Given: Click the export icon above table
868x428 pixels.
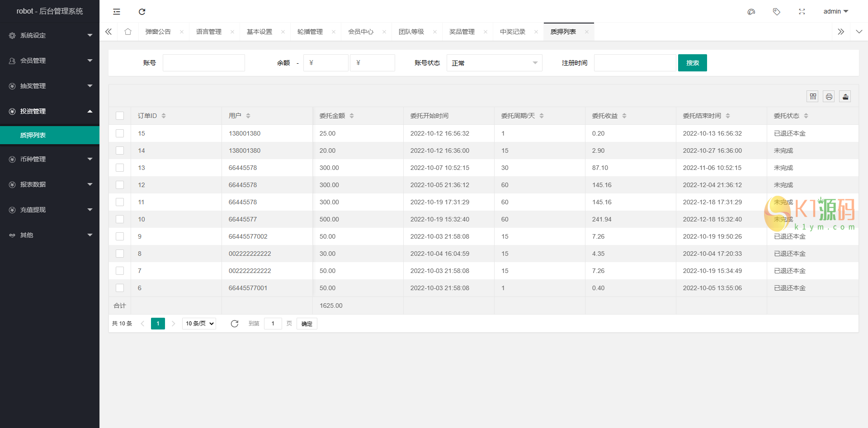Looking at the screenshot, I should click(845, 96).
